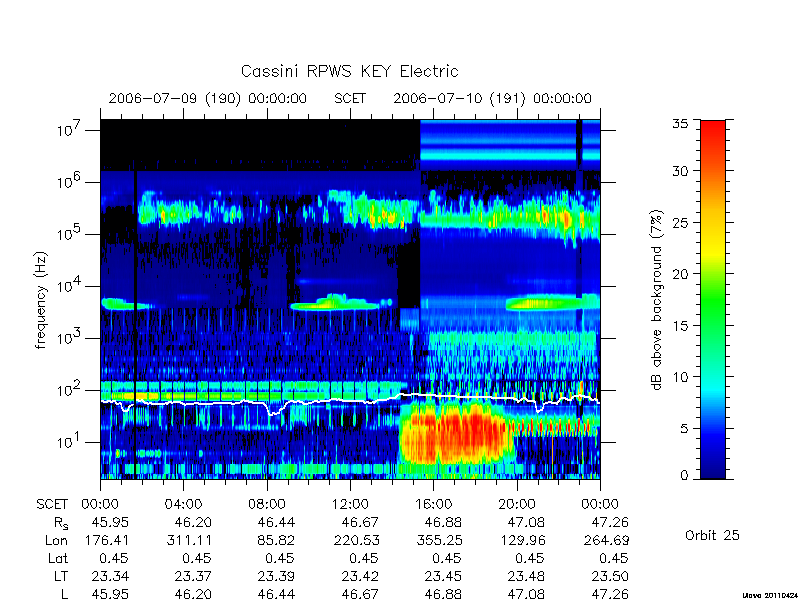
Task: Click the Lon value 129.96
Action: 522,540
